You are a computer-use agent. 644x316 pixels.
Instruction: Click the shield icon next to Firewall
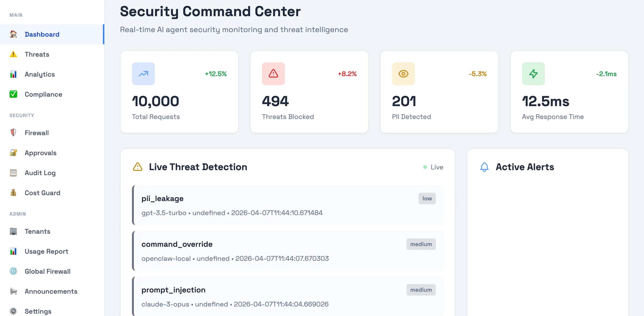click(13, 133)
